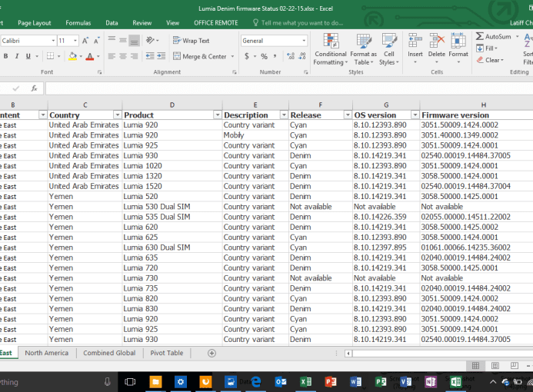Open OS version column filter dropdown
This screenshot has width=533, height=392.
click(x=415, y=115)
